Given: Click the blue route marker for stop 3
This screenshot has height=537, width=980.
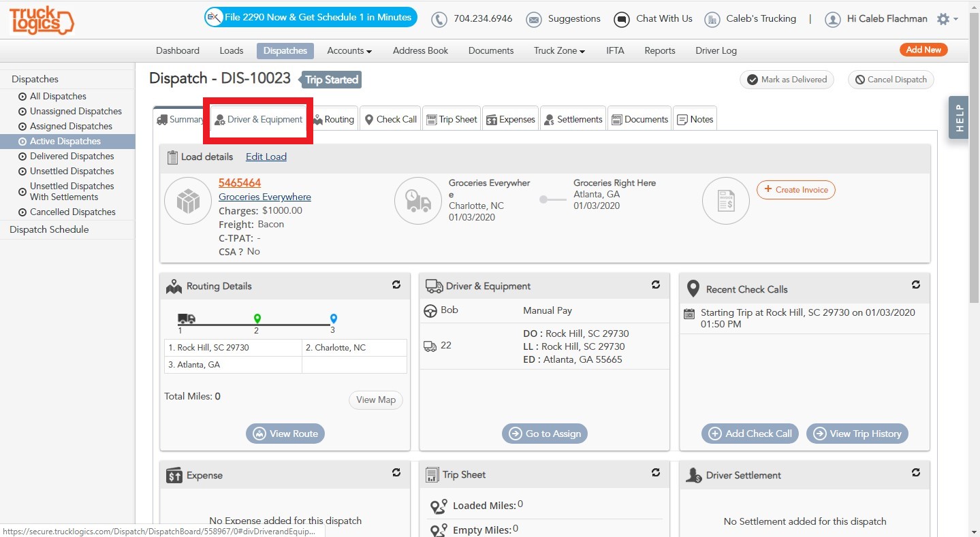Looking at the screenshot, I should click(333, 319).
